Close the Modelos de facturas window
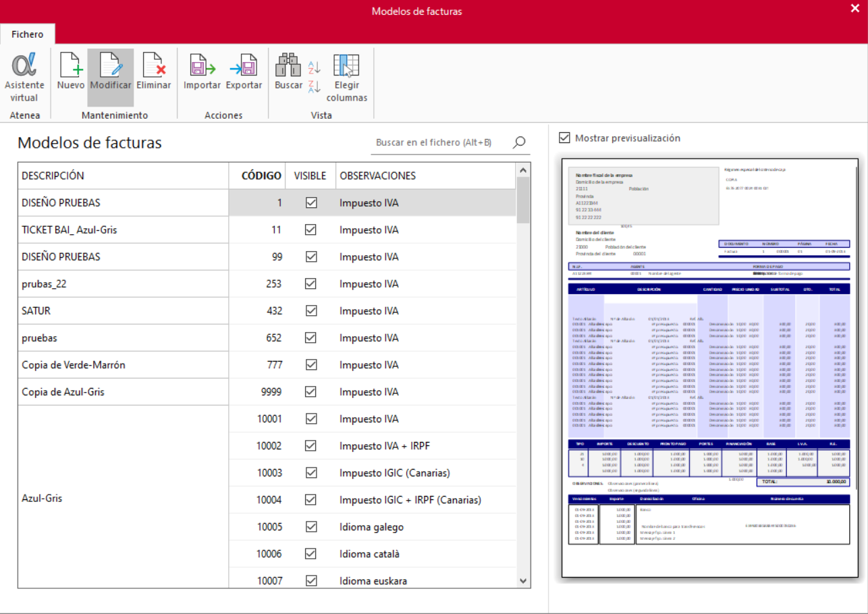Screen dimensions: 868x614 click(x=855, y=8)
